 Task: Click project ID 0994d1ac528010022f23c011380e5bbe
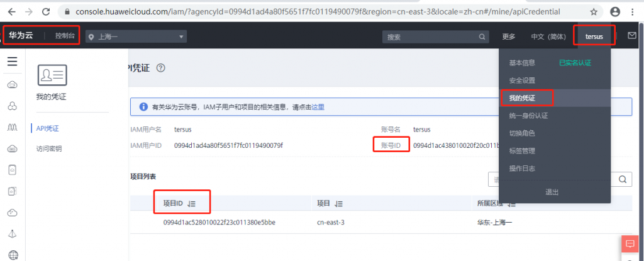click(219, 223)
